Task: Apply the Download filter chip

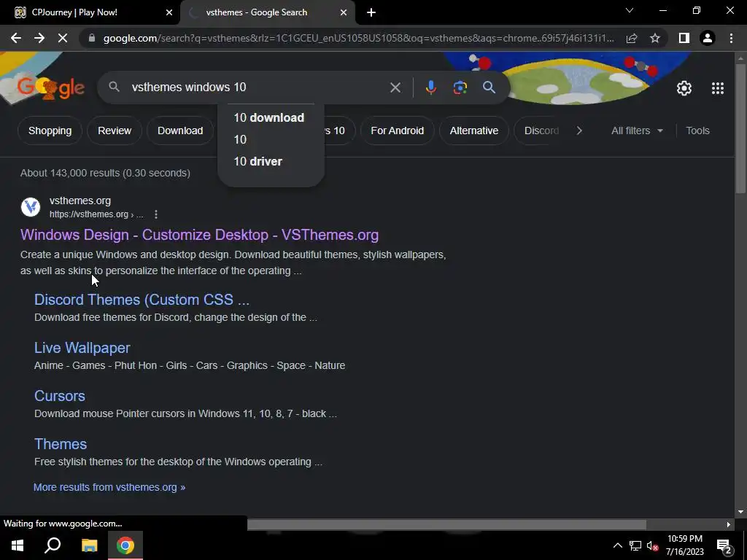Action: click(x=180, y=131)
